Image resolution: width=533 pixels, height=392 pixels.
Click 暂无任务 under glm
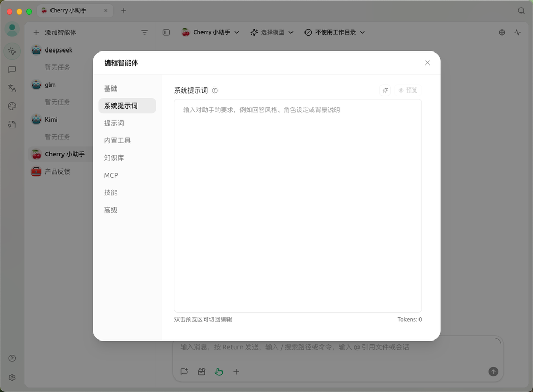pos(57,102)
